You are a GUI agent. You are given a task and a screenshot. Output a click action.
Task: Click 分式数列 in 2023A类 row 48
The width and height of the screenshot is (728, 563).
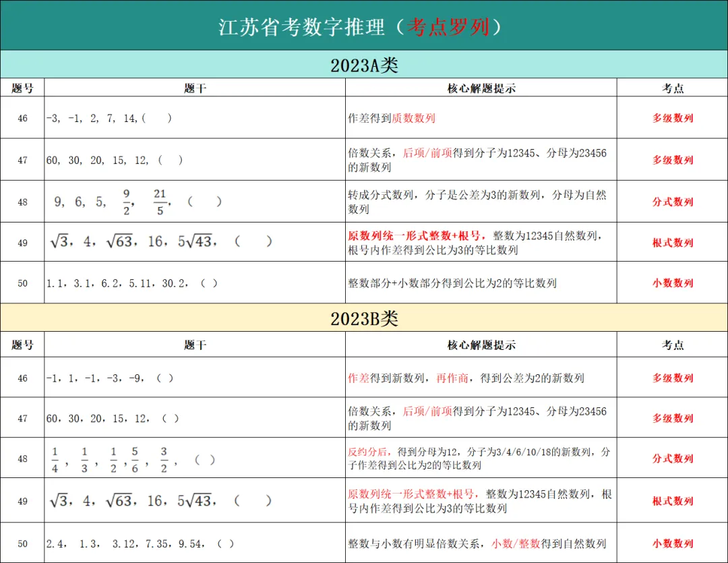673,202
